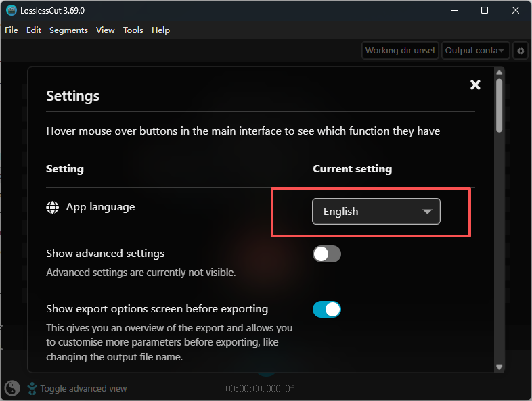The height and width of the screenshot is (401, 532).
Task: Open the Help menu
Action: pyautogui.click(x=160, y=30)
